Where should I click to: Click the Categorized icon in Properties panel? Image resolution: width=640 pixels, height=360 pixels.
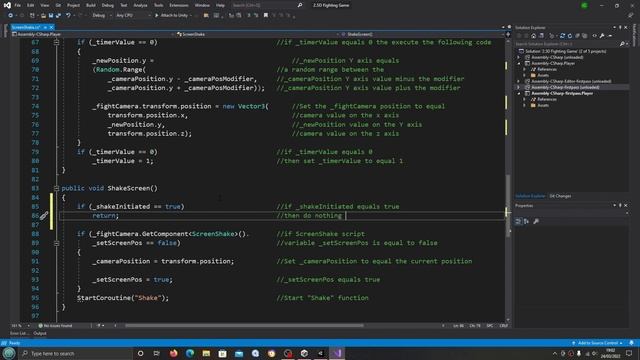tap(518, 221)
